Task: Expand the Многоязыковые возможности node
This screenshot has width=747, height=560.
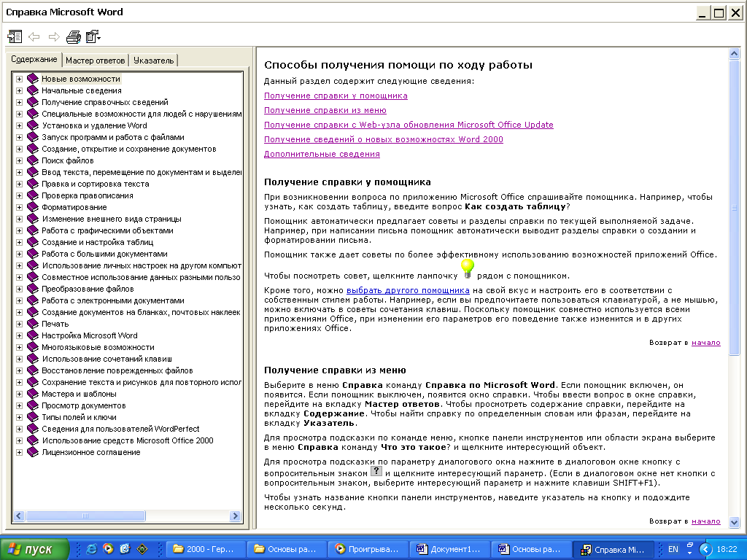Action: (x=19, y=347)
